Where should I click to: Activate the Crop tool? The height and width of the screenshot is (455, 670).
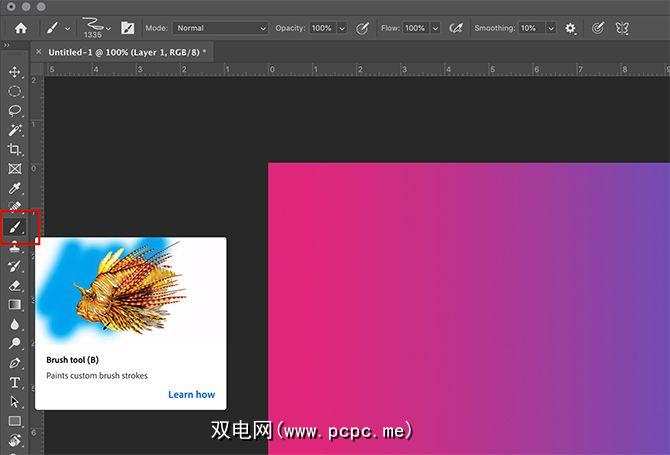[x=15, y=149]
